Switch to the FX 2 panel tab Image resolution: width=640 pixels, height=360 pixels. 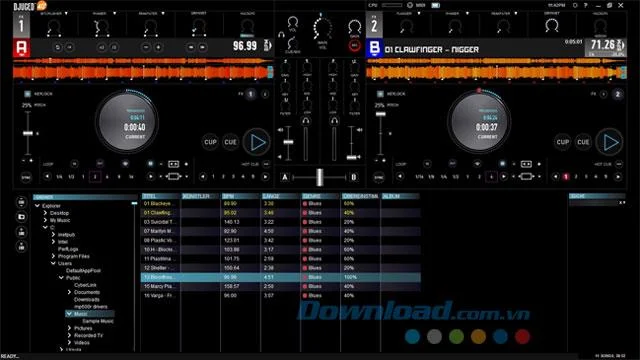point(374,24)
